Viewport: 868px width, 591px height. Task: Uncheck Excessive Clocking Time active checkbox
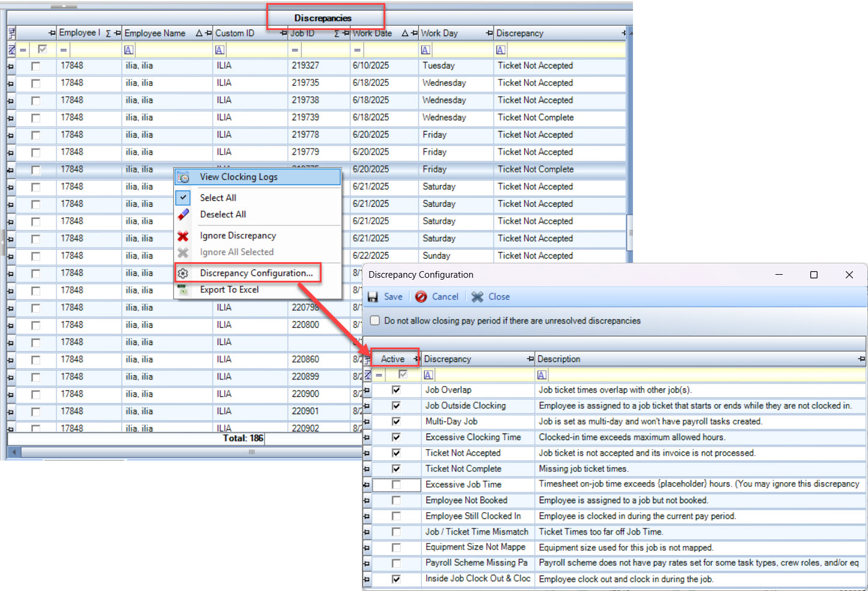pos(396,437)
